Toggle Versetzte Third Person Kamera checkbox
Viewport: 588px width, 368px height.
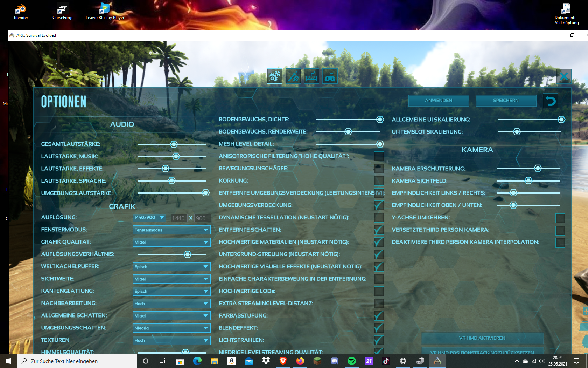pos(560,231)
